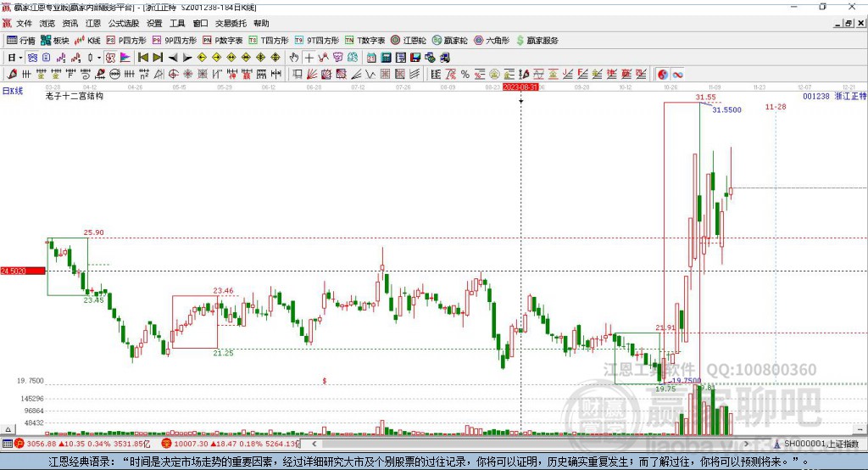Click the red 24.5020 price tag
This screenshot has height=470, width=868.
(23, 271)
